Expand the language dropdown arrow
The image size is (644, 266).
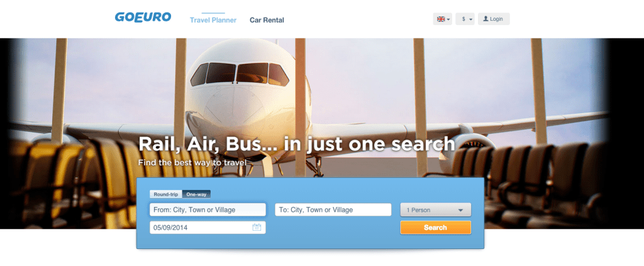tap(448, 19)
